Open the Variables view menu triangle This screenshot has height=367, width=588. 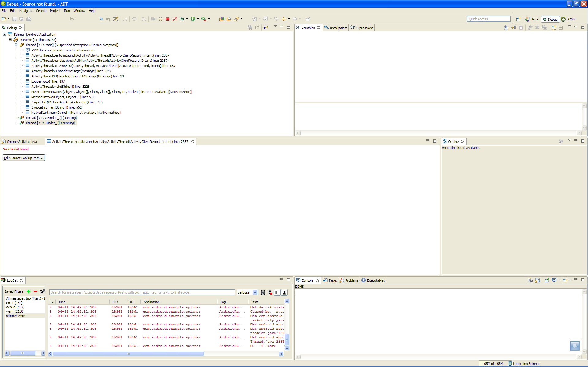(569, 27)
